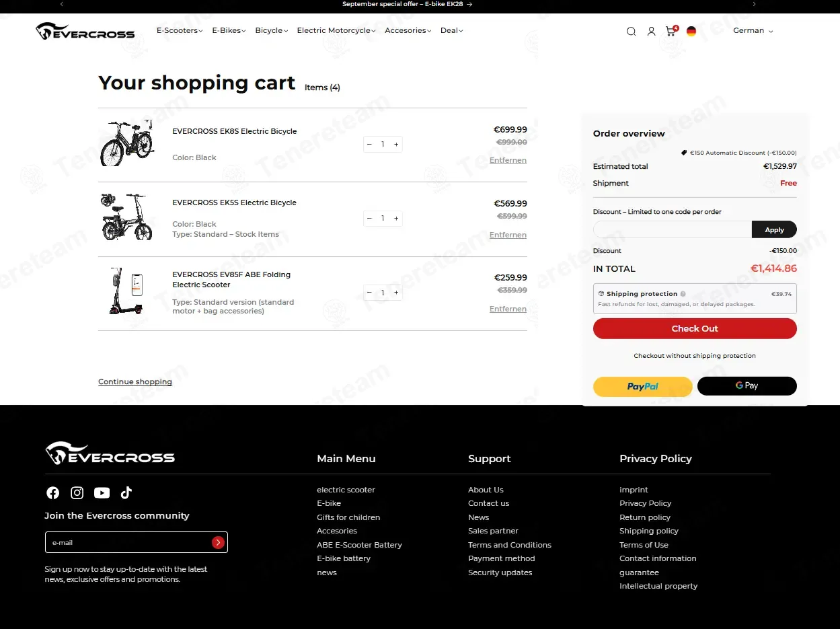Click the red Check Out button
Viewport: 840px width, 629px height.
(x=695, y=328)
